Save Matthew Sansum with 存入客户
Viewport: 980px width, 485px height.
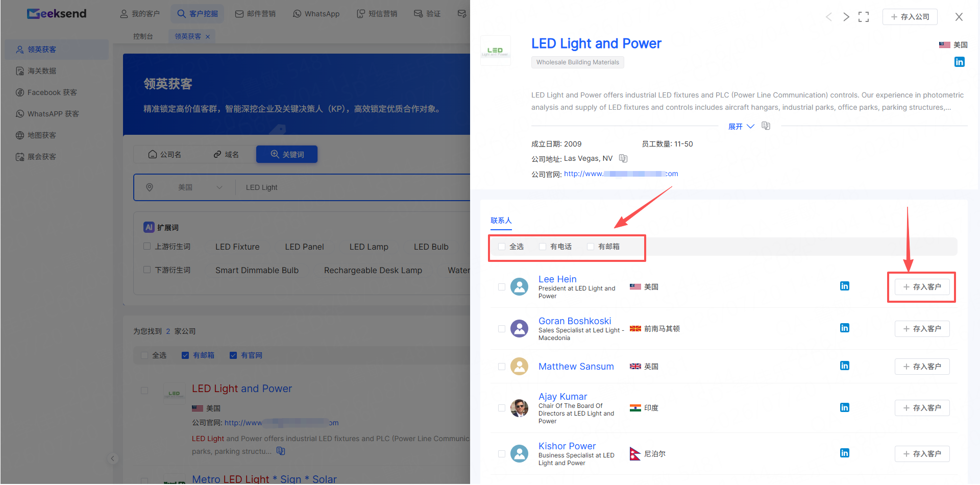pos(922,367)
